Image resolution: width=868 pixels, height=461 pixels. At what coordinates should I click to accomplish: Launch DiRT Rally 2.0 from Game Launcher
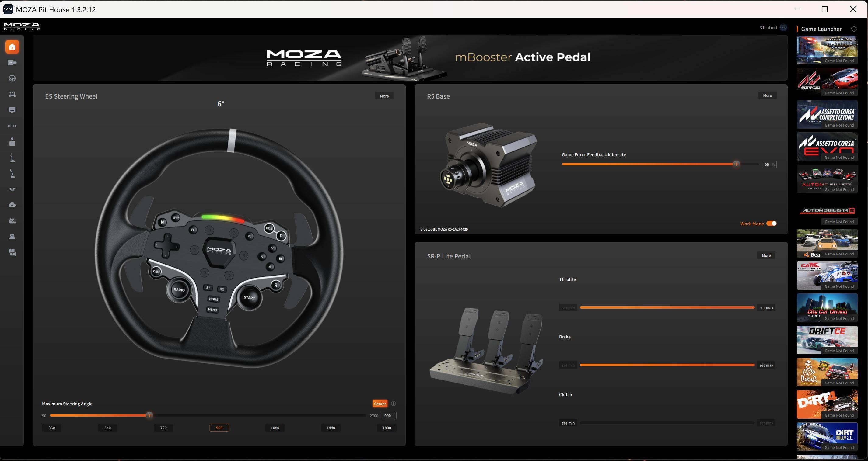[x=827, y=436]
